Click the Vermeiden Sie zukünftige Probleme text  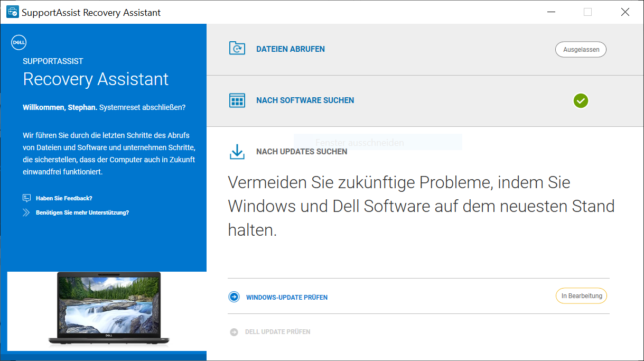tap(421, 206)
